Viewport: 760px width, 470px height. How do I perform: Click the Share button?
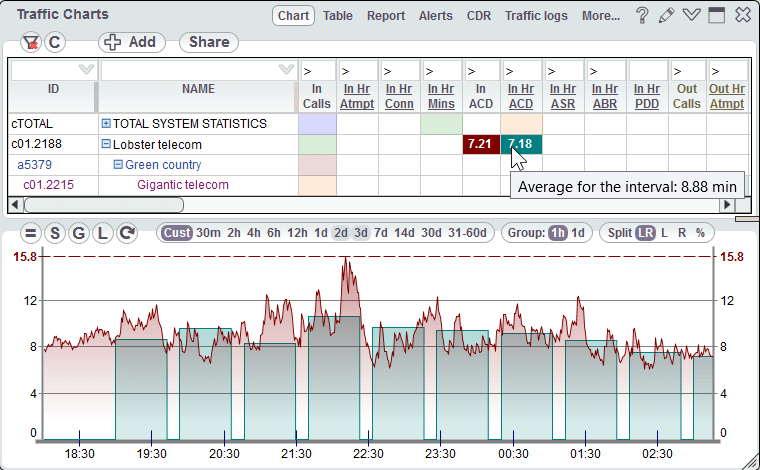pyautogui.click(x=208, y=42)
